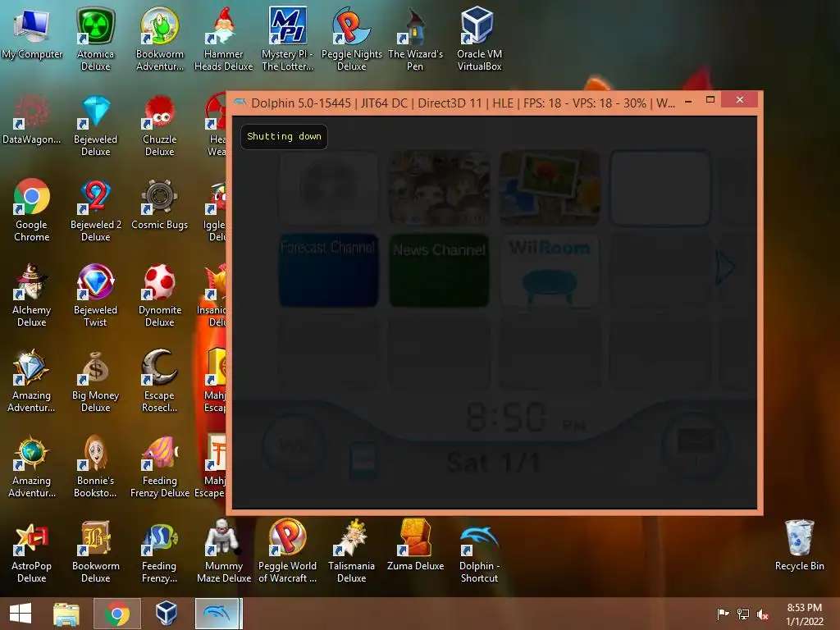
Task: Click the Dolphin window title bar text
Action: click(x=463, y=103)
